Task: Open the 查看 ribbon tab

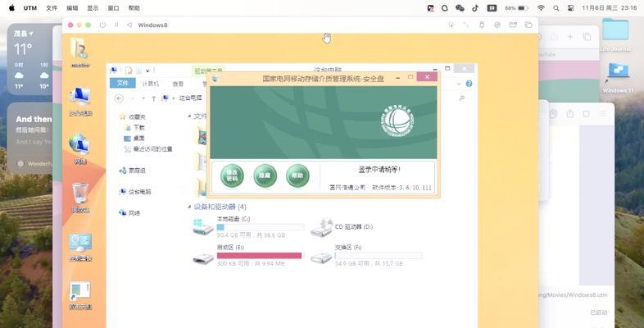Action: (x=178, y=84)
